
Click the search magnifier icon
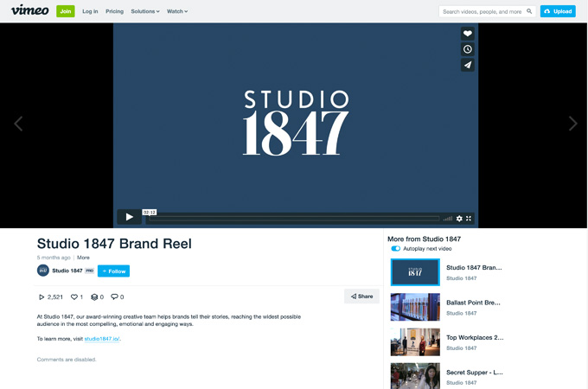529,11
